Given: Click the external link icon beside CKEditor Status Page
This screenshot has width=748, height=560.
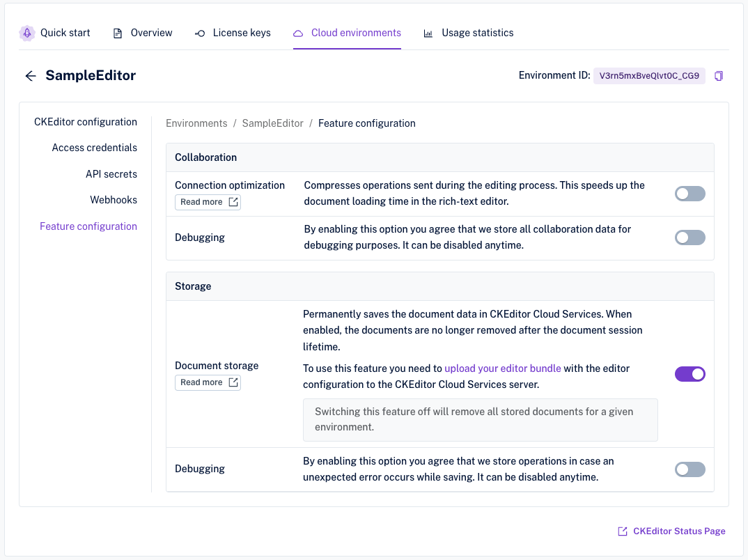Looking at the screenshot, I should pyautogui.click(x=623, y=531).
